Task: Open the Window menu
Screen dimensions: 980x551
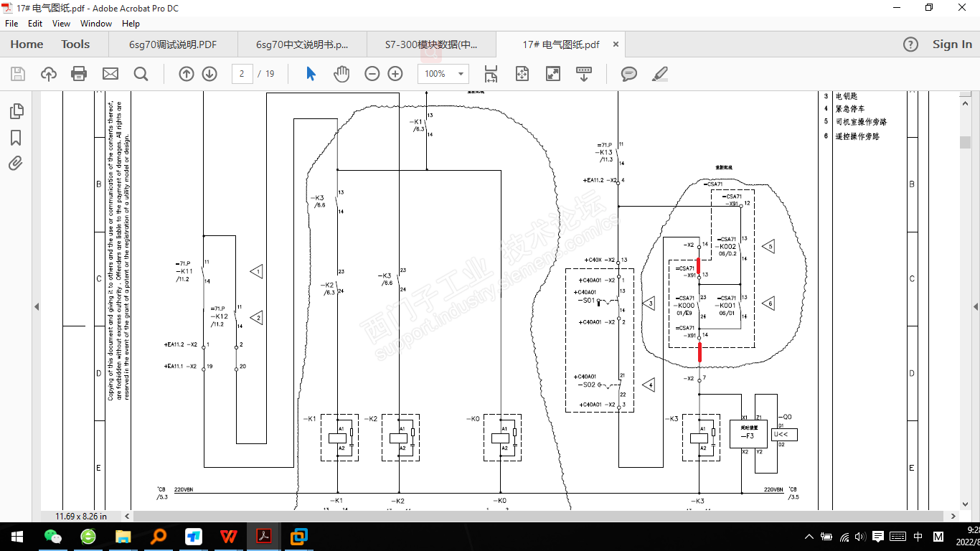Action: 96,24
